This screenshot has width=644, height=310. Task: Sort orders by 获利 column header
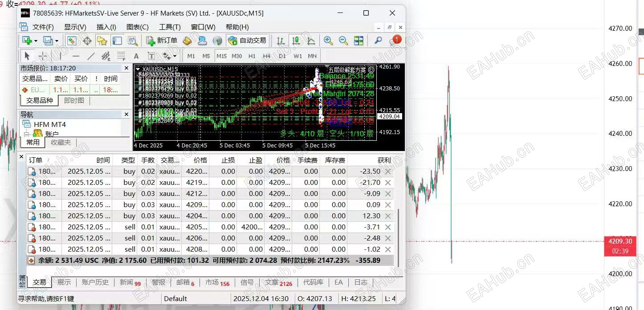coord(383,160)
